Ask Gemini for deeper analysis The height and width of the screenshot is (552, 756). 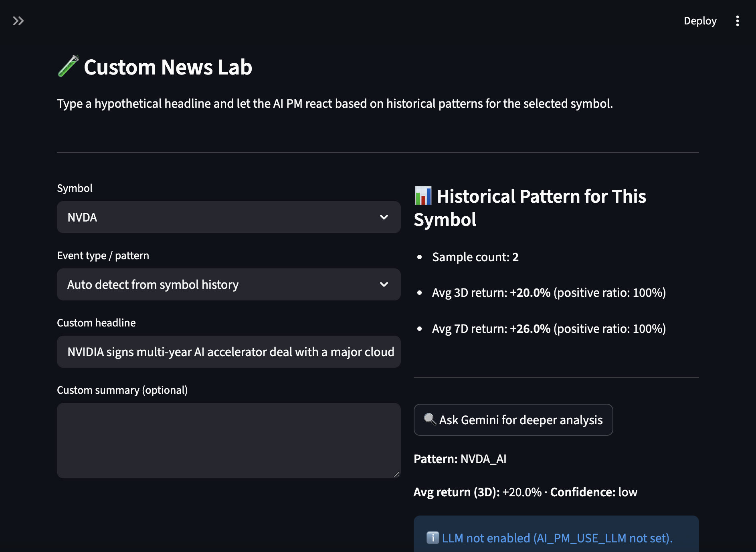pyautogui.click(x=513, y=420)
